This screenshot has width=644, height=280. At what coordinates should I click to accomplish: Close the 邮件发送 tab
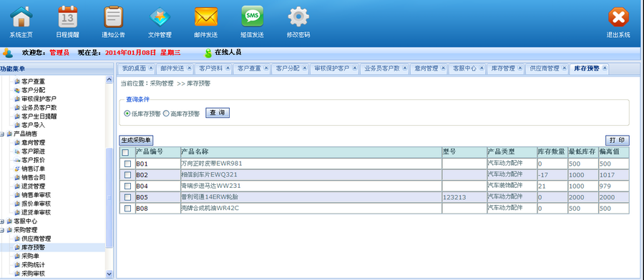click(x=190, y=68)
